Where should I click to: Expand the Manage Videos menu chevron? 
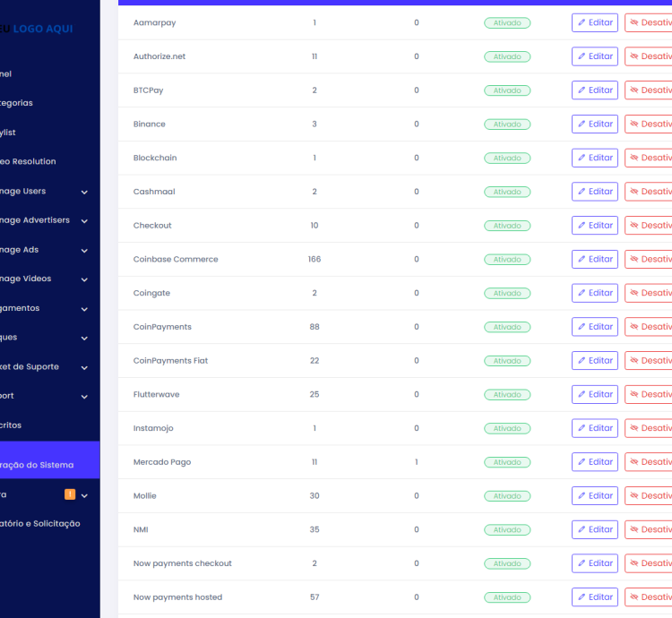[84, 279]
